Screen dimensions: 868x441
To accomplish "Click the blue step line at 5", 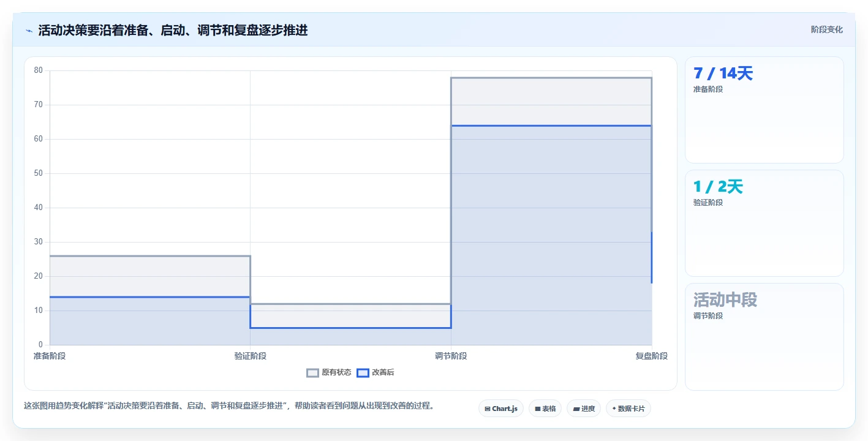I will 350,328.
